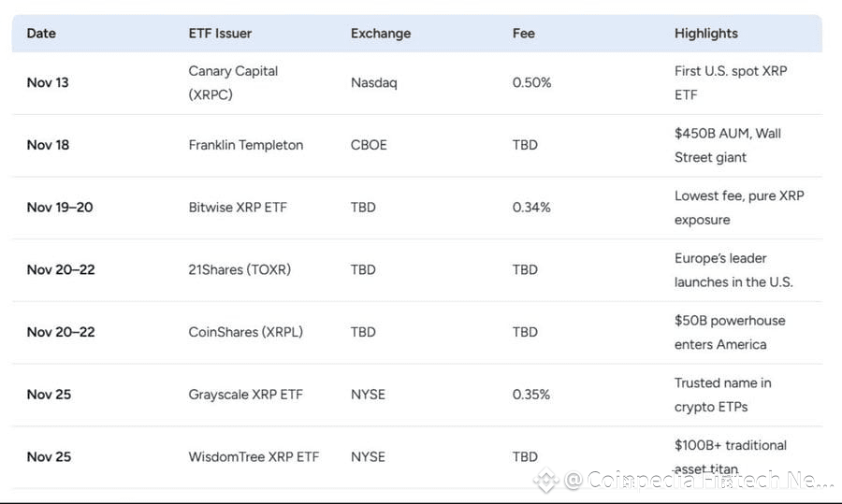Click the Binance watermark logo icon
The height and width of the screenshot is (504, 842).
546,481
